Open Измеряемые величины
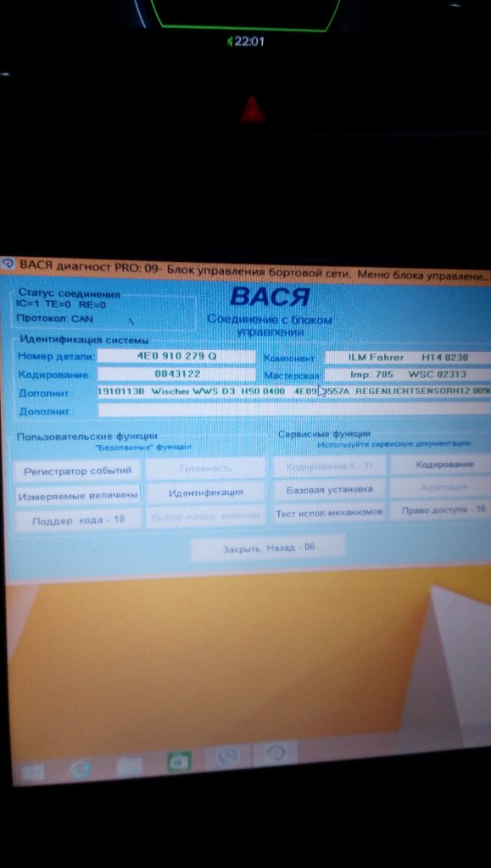 pos(77,496)
